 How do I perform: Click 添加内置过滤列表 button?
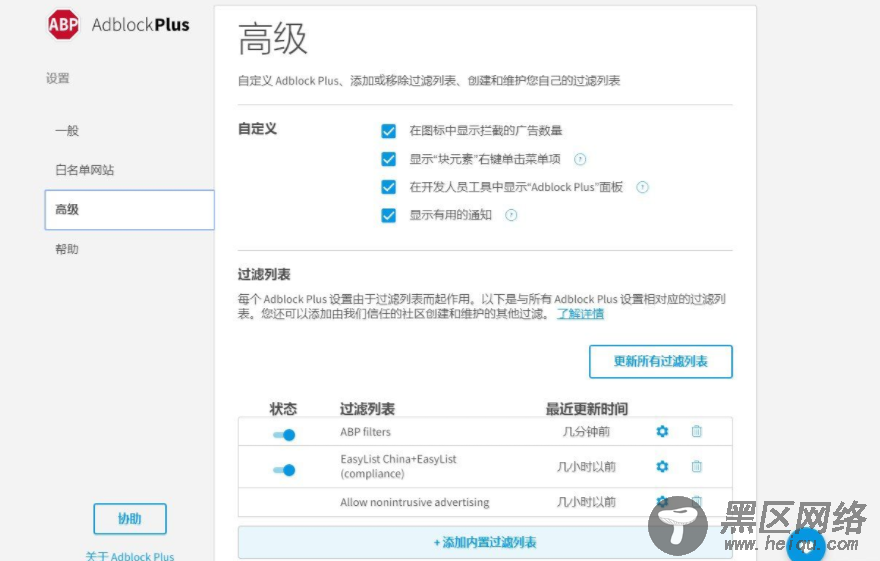pyautogui.click(x=485, y=542)
